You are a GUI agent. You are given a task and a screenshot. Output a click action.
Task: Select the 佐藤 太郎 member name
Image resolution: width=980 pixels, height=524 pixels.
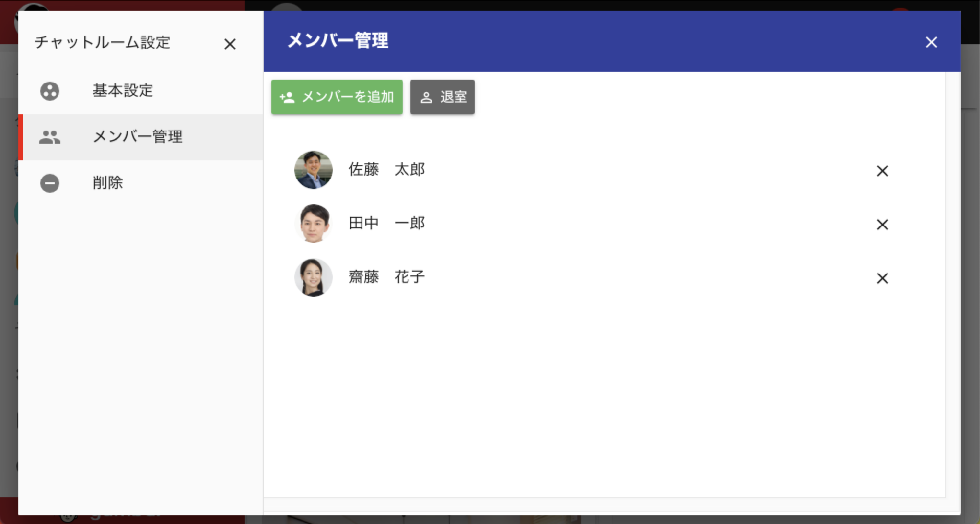(386, 169)
